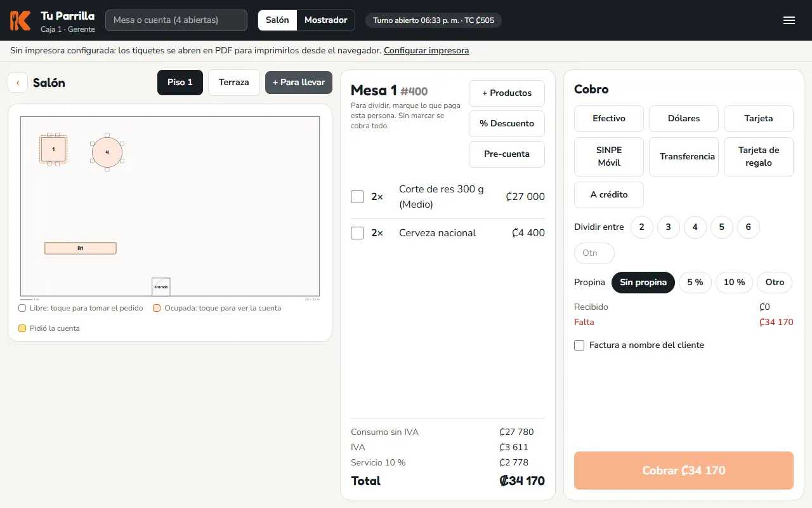Pay with Dólares
This screenshot has width=812, height=508.
click(684, 119)
